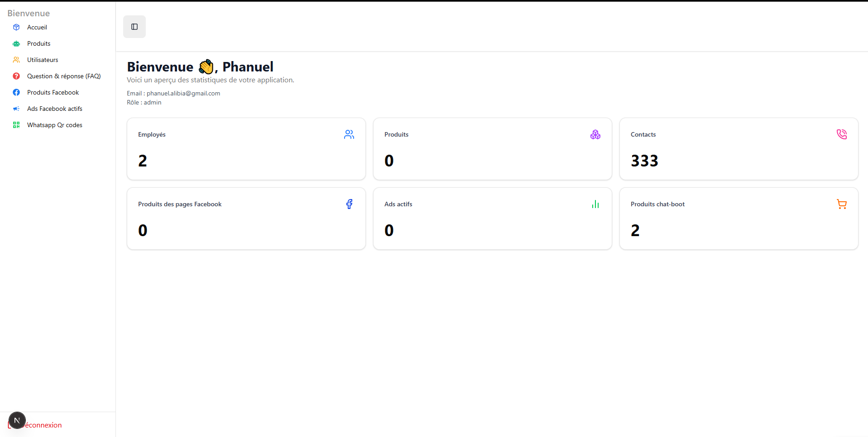Click the green QR code icon
This screenshot has width=868, height=437.
16,125
